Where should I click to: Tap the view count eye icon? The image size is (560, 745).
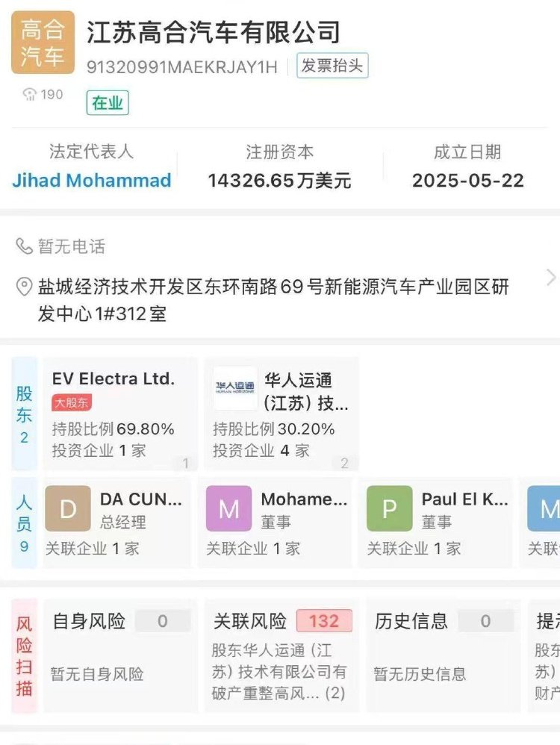[30, 94]
